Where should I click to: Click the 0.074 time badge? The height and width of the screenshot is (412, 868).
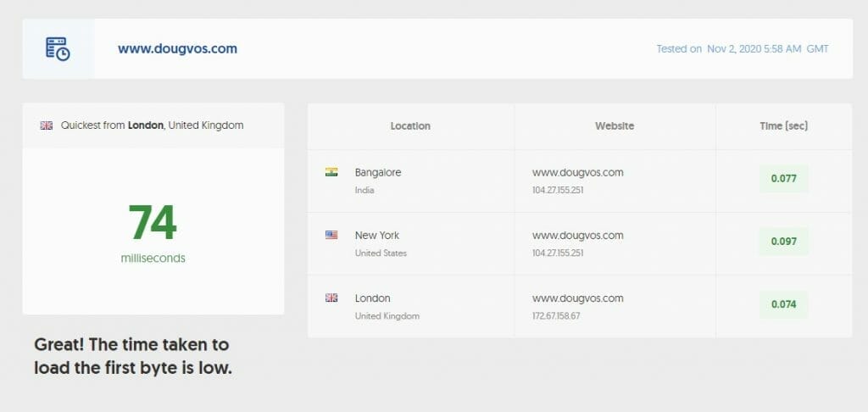[784, 304]
